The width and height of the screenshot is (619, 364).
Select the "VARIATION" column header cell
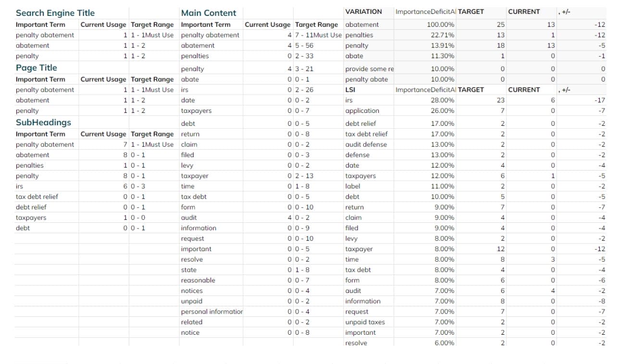pyautogui.click(x=363, y=12)
